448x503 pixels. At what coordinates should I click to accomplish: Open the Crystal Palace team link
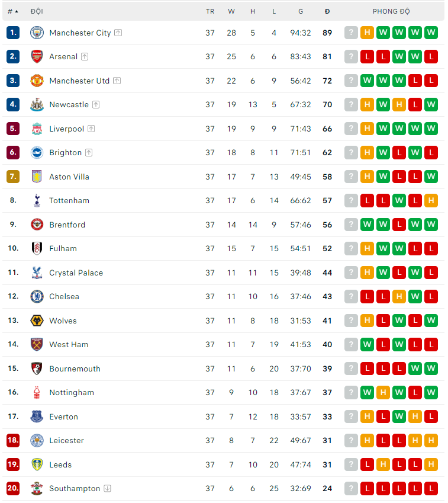[76, 273]
